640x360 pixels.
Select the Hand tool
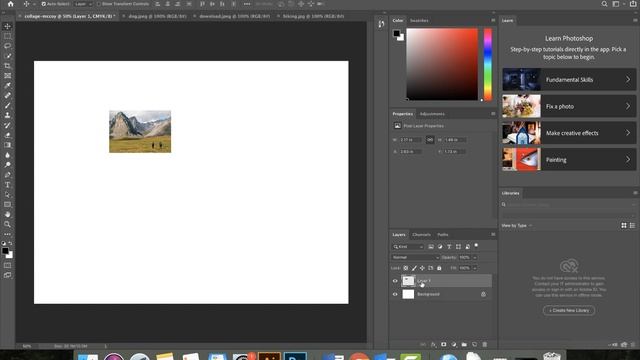point(7,214)
